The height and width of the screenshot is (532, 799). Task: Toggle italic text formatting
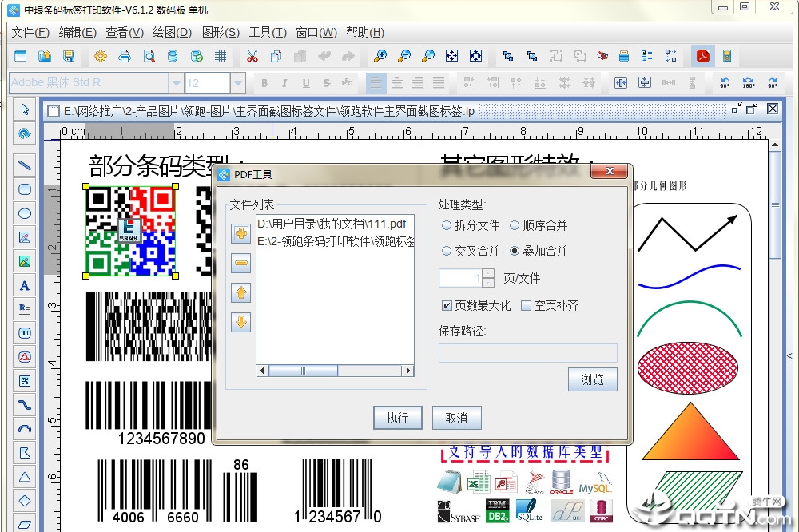point(284,83)
